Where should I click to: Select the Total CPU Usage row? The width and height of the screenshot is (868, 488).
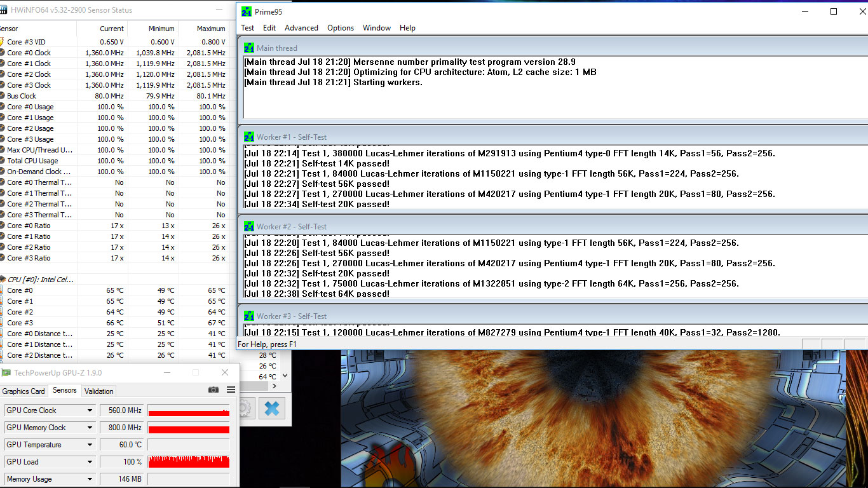[114, 161]
